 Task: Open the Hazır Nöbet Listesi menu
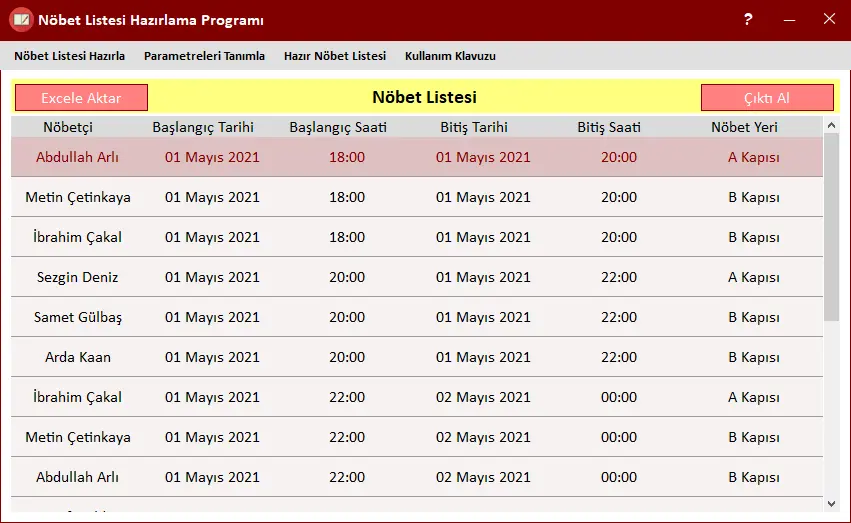(x=335, y=56)
